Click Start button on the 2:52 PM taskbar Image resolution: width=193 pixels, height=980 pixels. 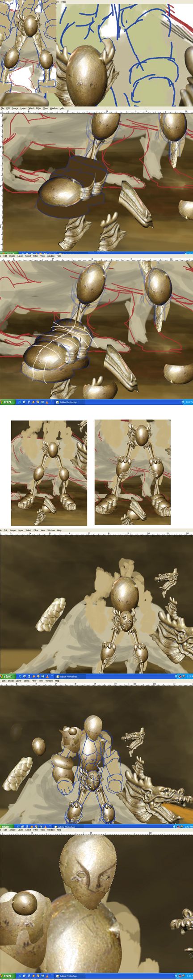[7, 827]
